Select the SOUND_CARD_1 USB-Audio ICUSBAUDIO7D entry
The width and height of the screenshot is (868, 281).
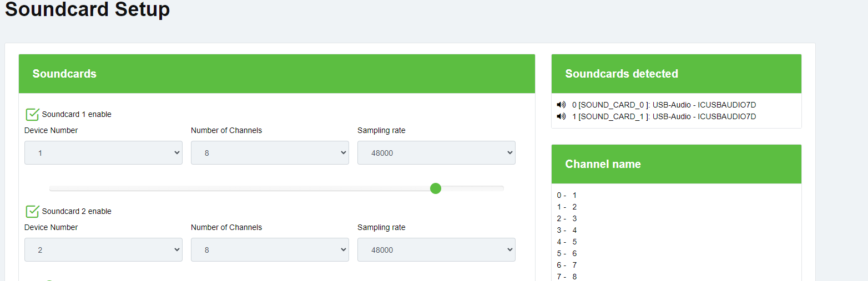click(664, 116)
